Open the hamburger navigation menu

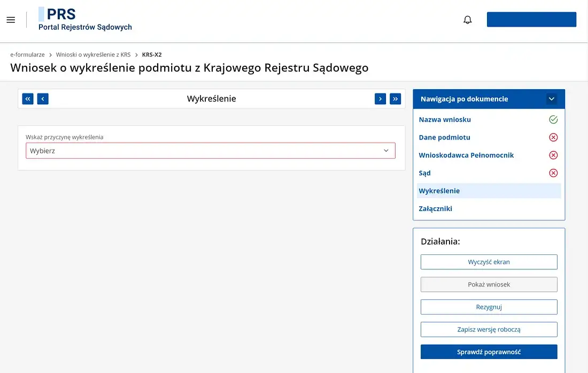[x=11, y=19]
